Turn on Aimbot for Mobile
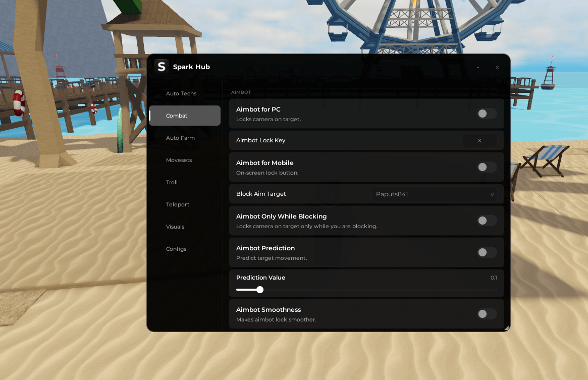The height and width of the screenshot is (380, 588). pos(487,167)
